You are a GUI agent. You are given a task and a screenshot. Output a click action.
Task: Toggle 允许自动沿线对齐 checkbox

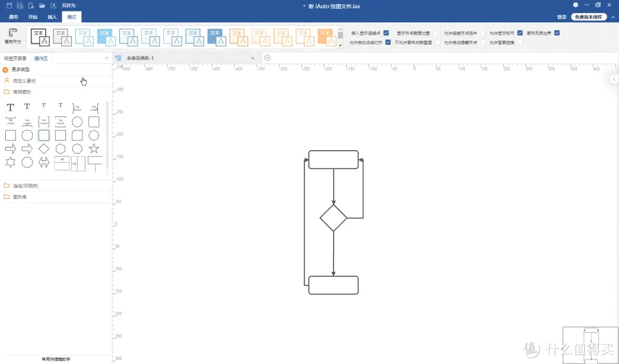coord(388,42)
